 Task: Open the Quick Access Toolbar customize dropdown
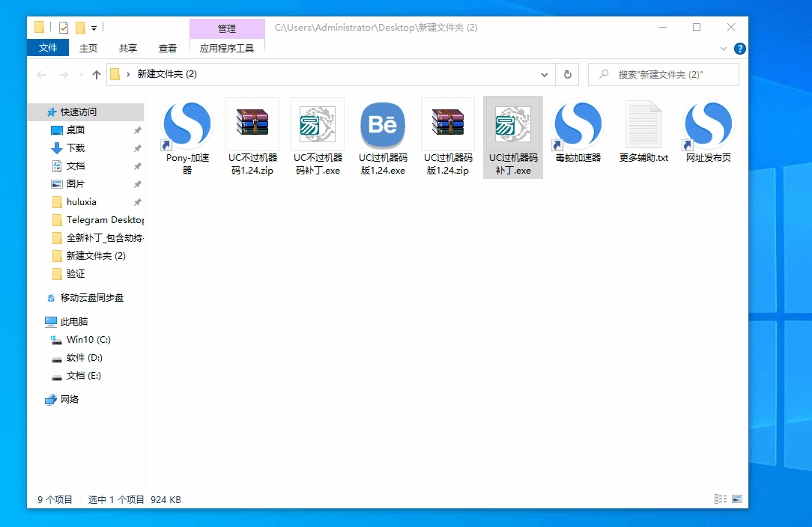click(94, 28)
